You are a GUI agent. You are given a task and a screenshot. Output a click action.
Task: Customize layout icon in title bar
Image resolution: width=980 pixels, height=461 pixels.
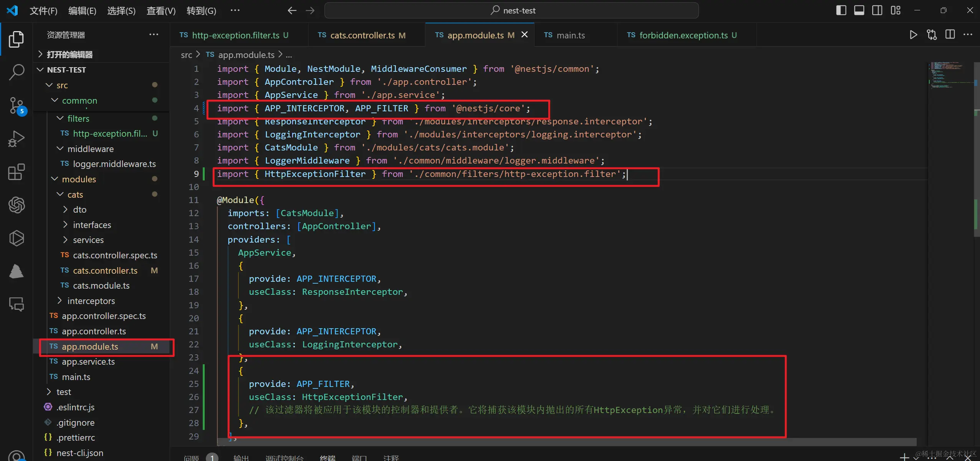pyautogui.click(x=896, y=10)
